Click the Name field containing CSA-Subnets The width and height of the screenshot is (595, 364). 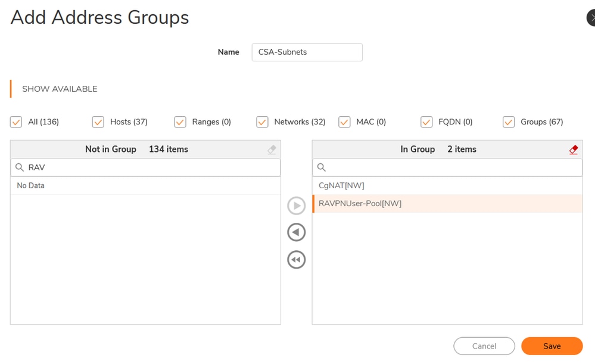(x=307, y=52)
